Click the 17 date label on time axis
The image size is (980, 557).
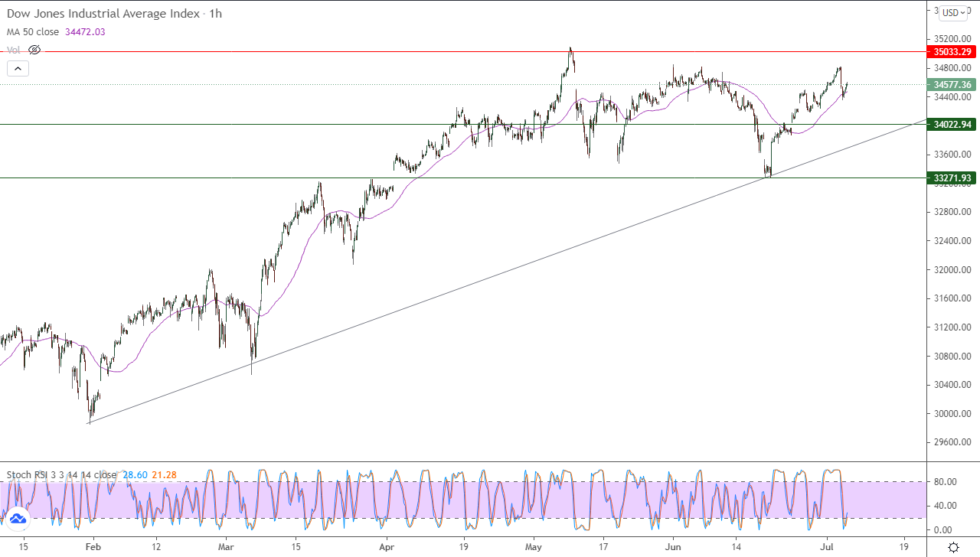point(603,547)
